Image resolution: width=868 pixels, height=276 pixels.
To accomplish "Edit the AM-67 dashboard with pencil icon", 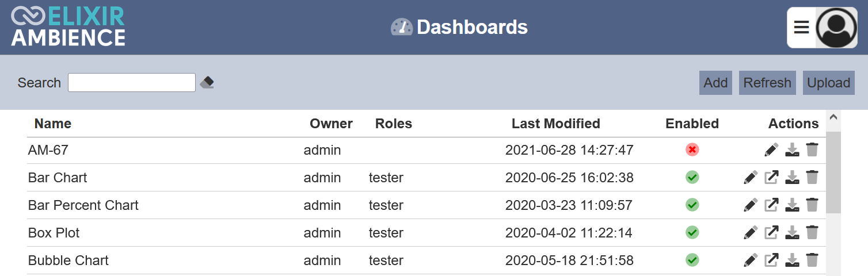I will coord(771,150).
